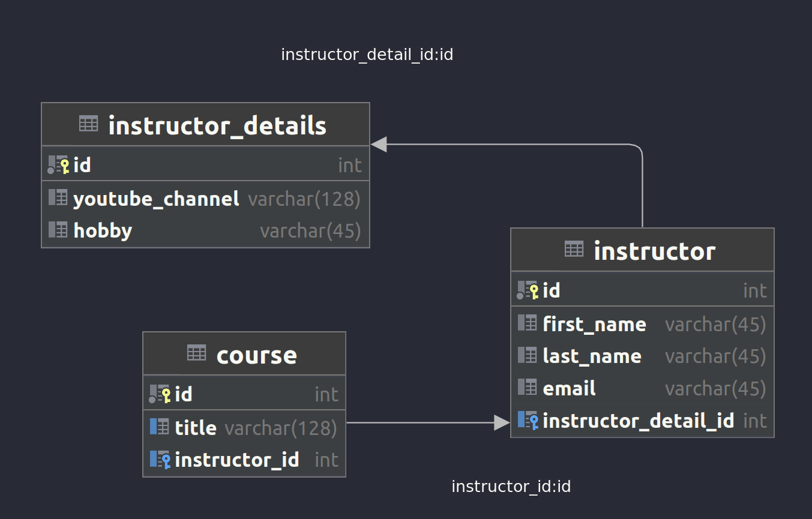812x519 pixels.
Task: Click int type of instructor_id
Action: click(x=326, y=460)
